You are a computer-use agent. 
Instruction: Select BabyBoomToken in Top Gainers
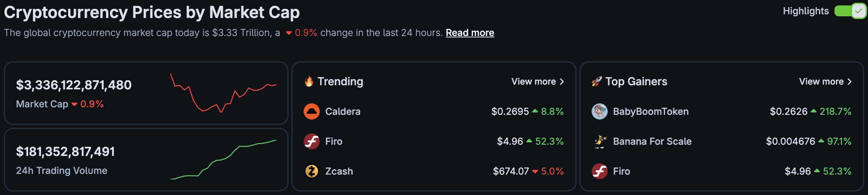[x=651, y=111]
